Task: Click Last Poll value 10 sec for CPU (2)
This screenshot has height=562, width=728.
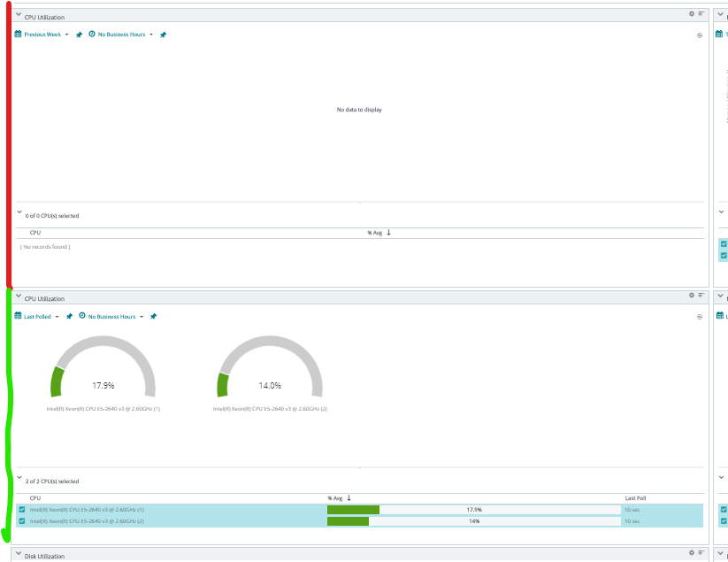Action: tap(632, 521)
